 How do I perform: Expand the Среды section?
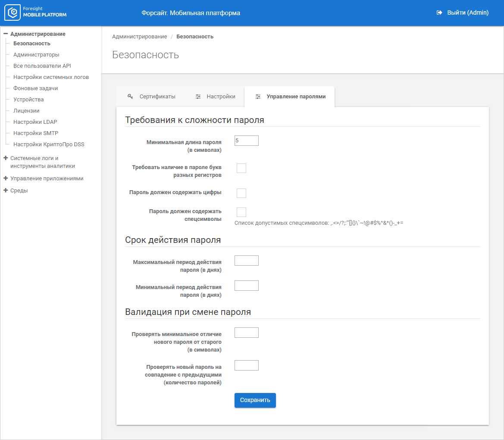click(6, 190)
